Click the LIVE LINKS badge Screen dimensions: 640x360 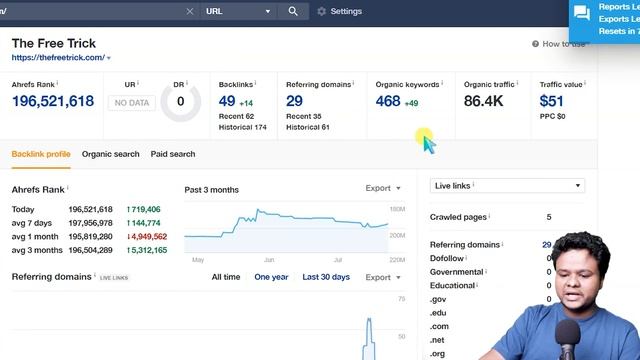pos(114,278)
